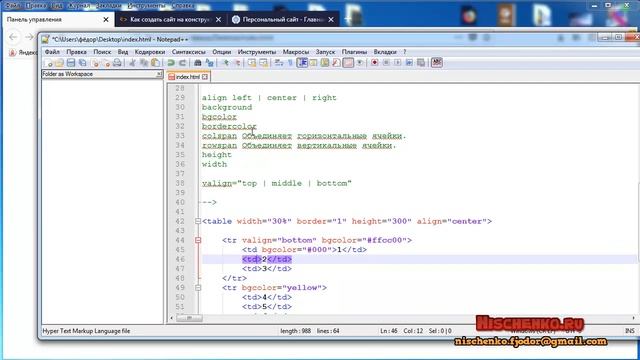This screenshot has height=360, width=640.
Task: Click the Copy toolbar icon
Action: [144, 63]
